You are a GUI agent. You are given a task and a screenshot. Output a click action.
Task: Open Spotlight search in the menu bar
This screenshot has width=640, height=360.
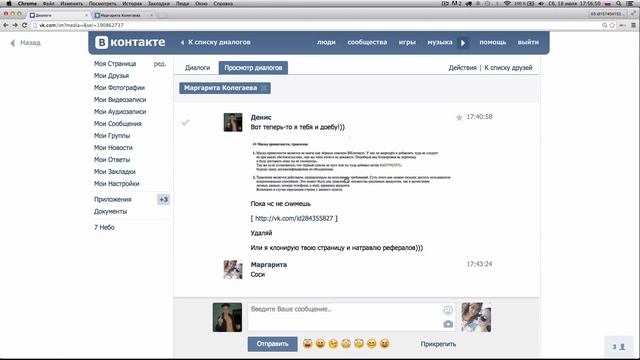(619, 3)
